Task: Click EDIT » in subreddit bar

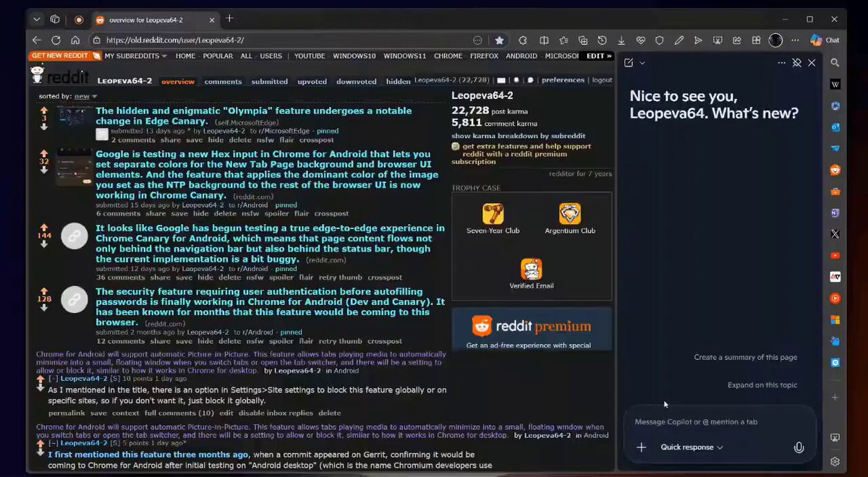Action: coord(599,56)
